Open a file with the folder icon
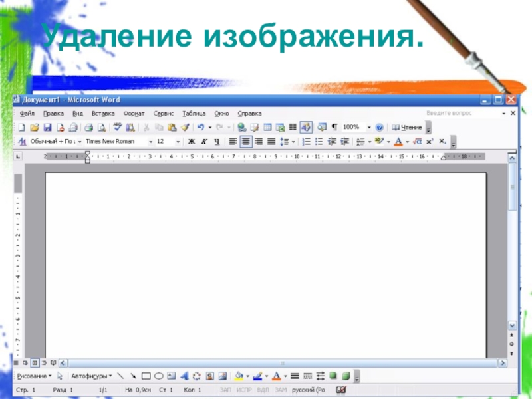 tap(35, 128)
